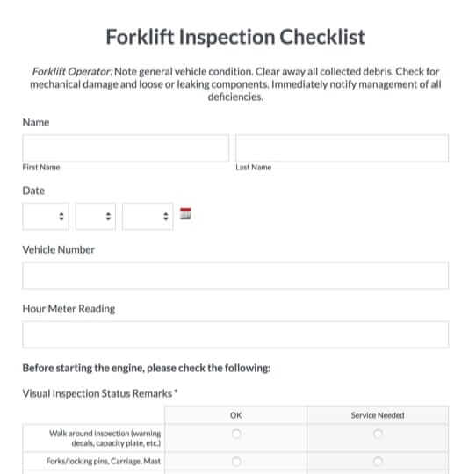The image size is (476, 474).
Task: Open the first Date dropdown selector
Action: click(x=46, y=216)
